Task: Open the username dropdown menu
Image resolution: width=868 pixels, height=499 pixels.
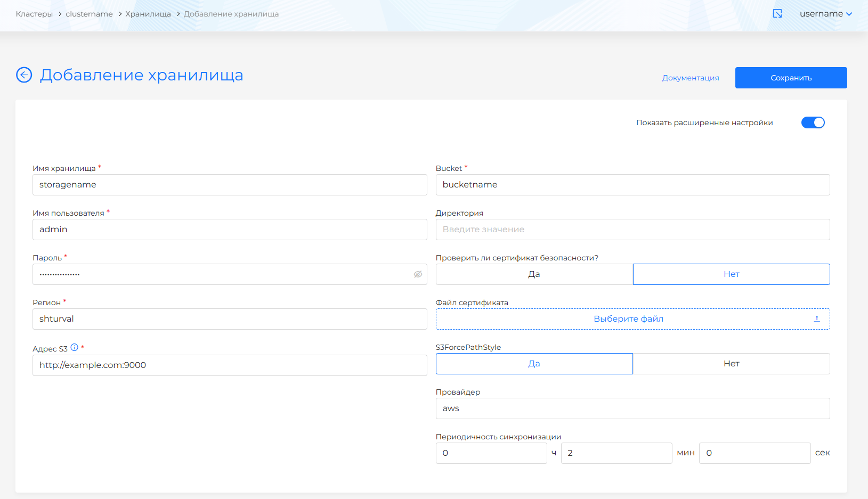Action: coord(825,14)
